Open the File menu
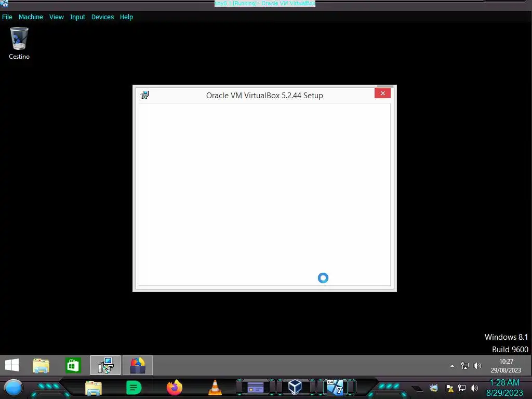Screen dimensions: 532x399 tap(7, 17)
